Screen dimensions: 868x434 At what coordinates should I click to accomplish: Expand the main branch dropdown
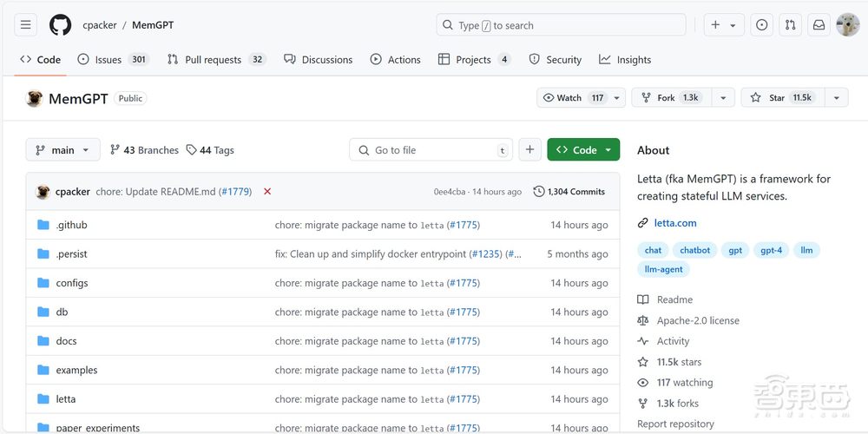[62, 150]
